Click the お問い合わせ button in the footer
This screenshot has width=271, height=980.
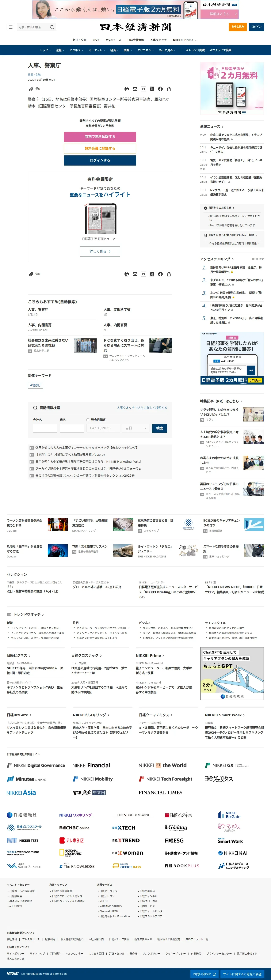204,974
